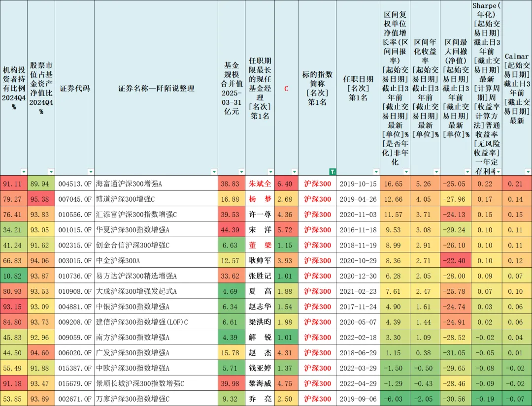Select fund name 博道沪深300增强C
Viewport: 532px width, 406px height.
click(x=125, y=199)
